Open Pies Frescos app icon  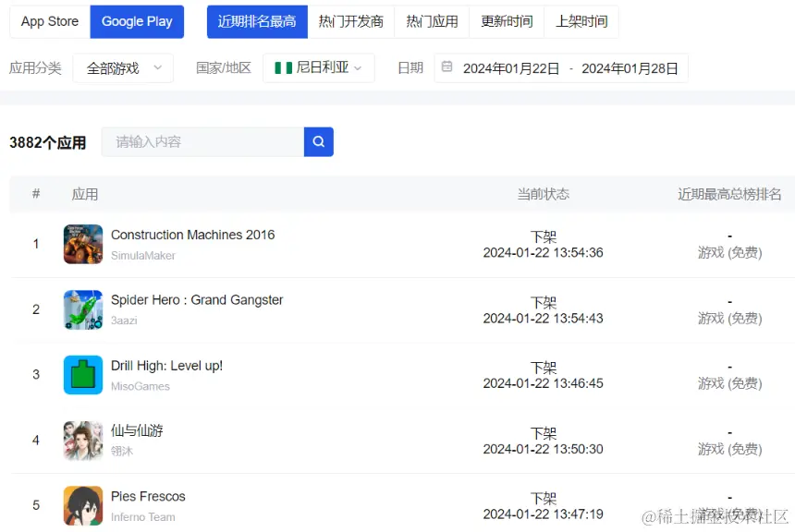tap(83, 505)
